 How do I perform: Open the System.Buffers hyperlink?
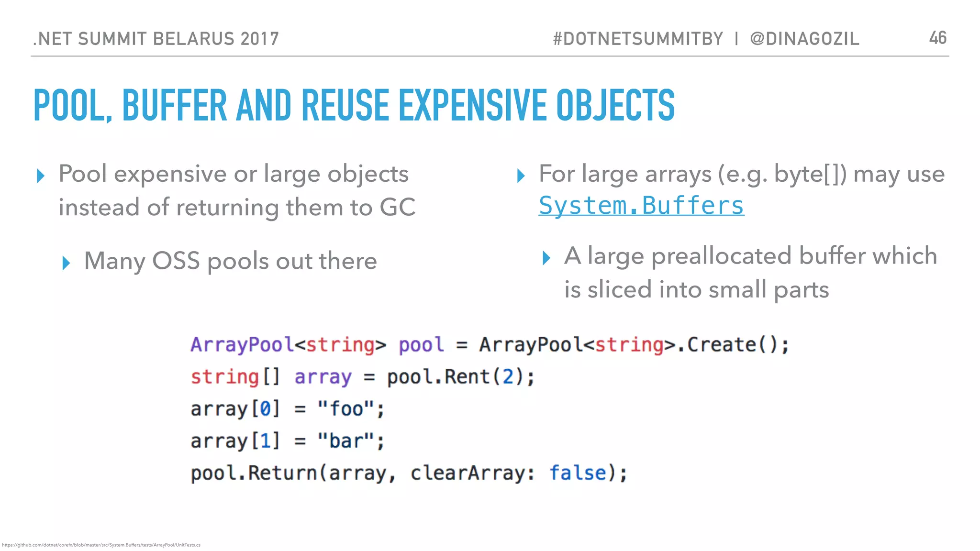pos(641,206)
